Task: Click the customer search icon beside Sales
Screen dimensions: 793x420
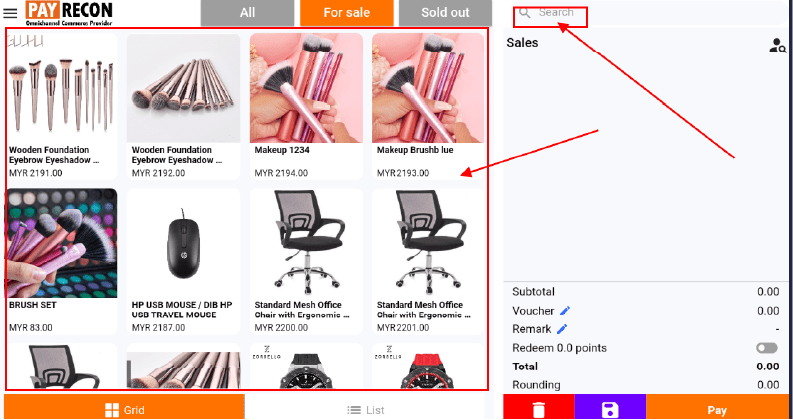Action: point(777,46)
